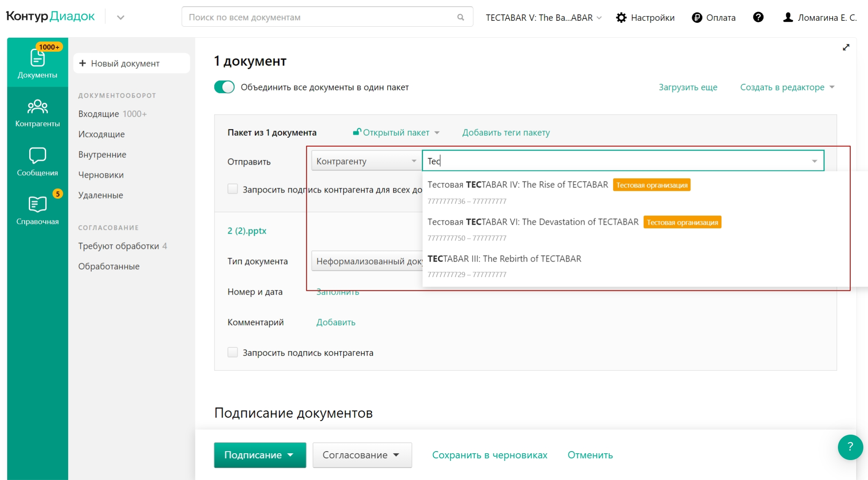
Task: Open the Контрагенты sidebar section
Action: [x=37, y=112]
